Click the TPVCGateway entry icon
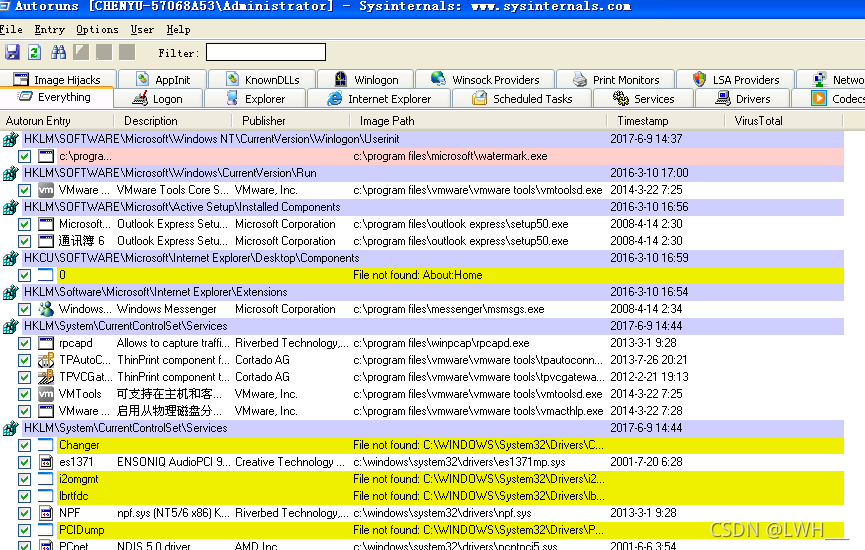 point(46,377)
